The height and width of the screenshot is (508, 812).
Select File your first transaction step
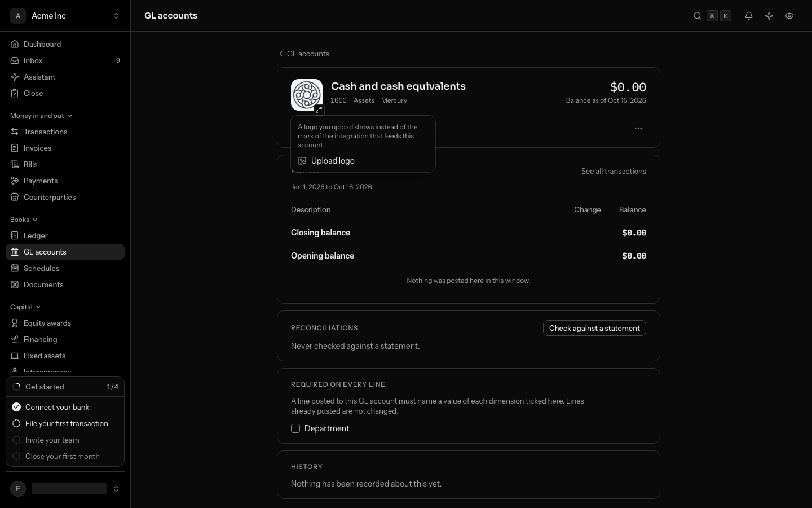click(x=65, y=423)
